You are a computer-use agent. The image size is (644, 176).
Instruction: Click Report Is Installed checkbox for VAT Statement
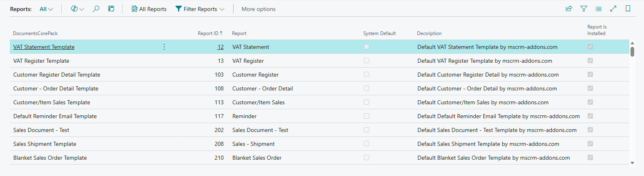pos(590,47)
